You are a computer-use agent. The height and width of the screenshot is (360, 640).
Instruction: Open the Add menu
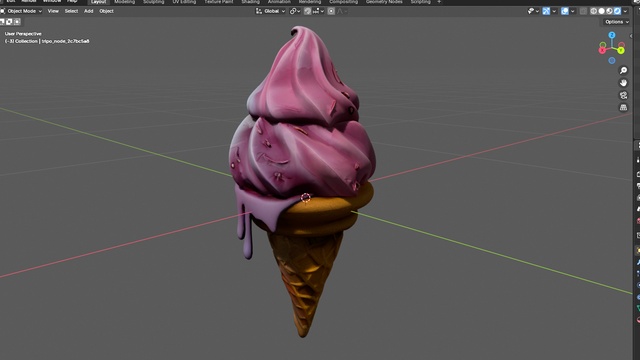(x=89, y=11)
